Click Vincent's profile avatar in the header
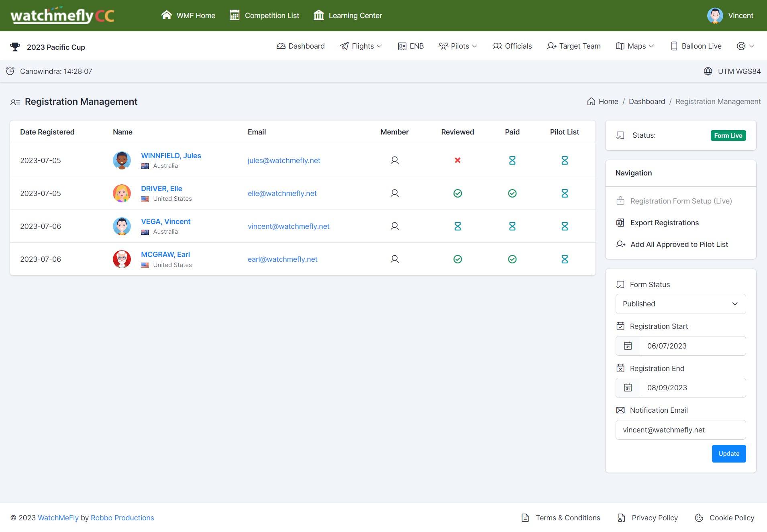The height and width of the screenshot is (532, 767). [x=715, y=16]
